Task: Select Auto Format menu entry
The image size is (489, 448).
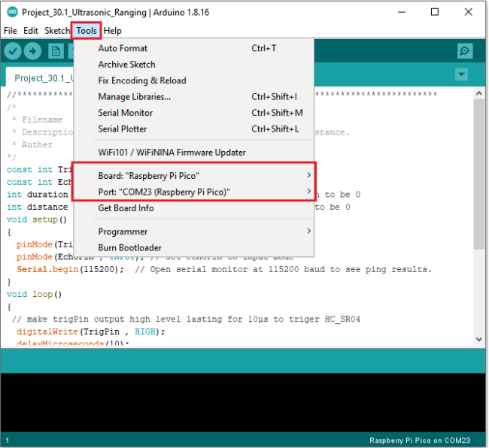Action: pos(193,48)
